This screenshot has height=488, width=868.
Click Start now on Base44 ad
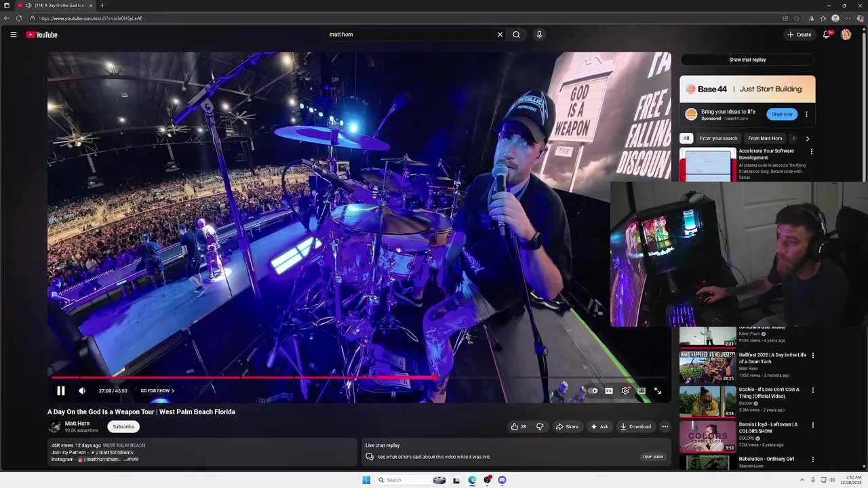pyautogui.click(x=782, y=115)
